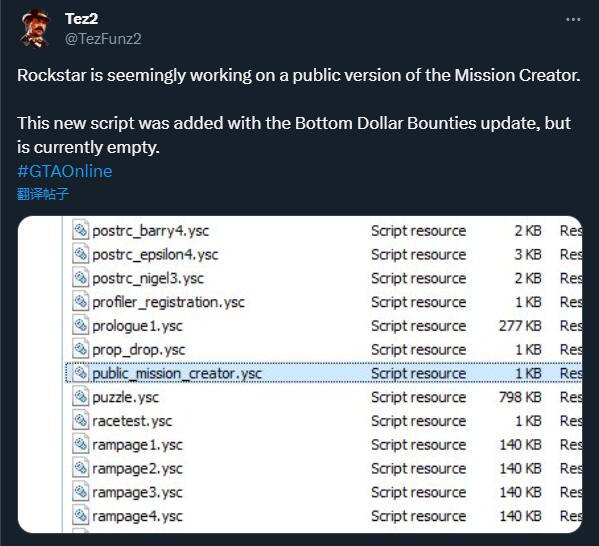Select the postrc_nigel3.ysc file name
This screenshot has height=546, width=599.
click(x=148, y=278)
